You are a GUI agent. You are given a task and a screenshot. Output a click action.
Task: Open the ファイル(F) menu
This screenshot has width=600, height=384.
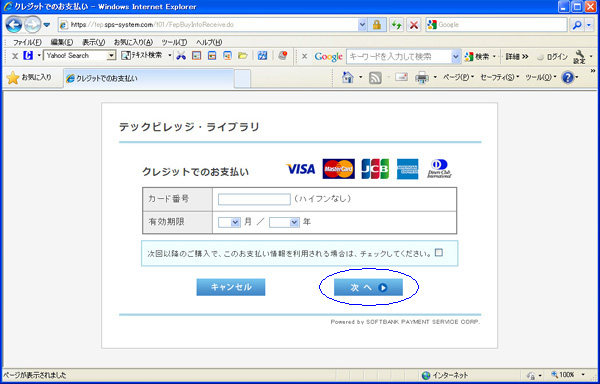(27, 42)
